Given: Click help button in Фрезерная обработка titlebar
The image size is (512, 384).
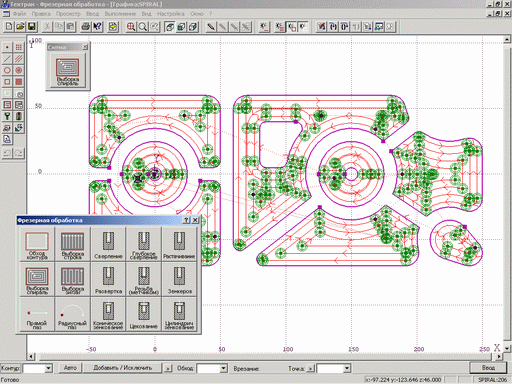Looking at the screenshot, I should pos(187,220).
